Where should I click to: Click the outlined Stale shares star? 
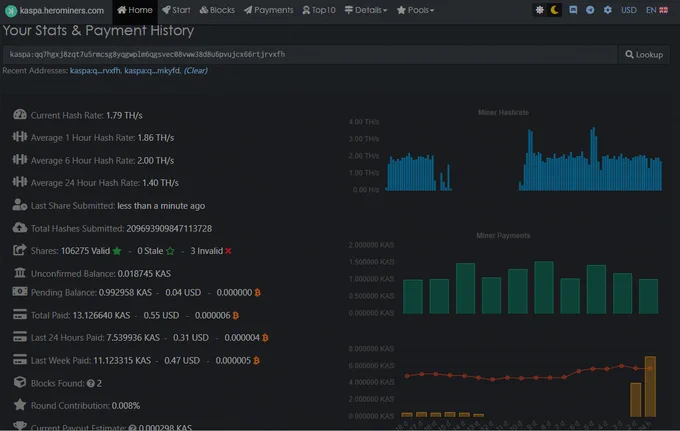[x=170, y=251]
